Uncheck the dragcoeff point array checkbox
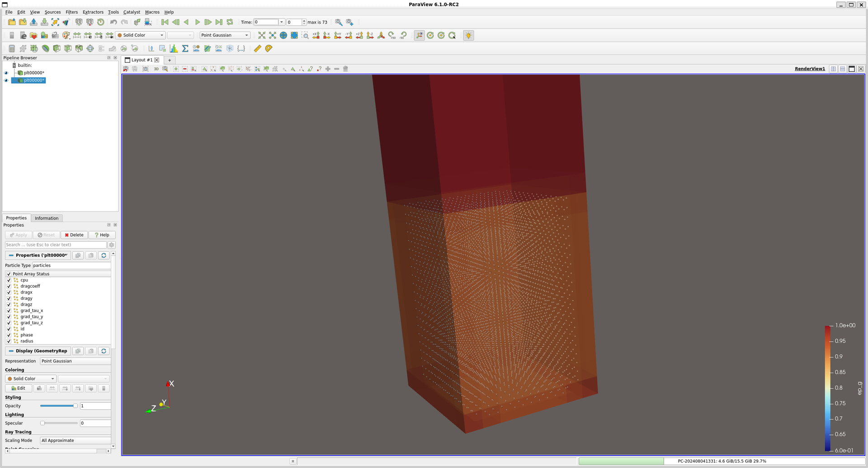This screenshot has height=468, width=868. coord(9,286)
